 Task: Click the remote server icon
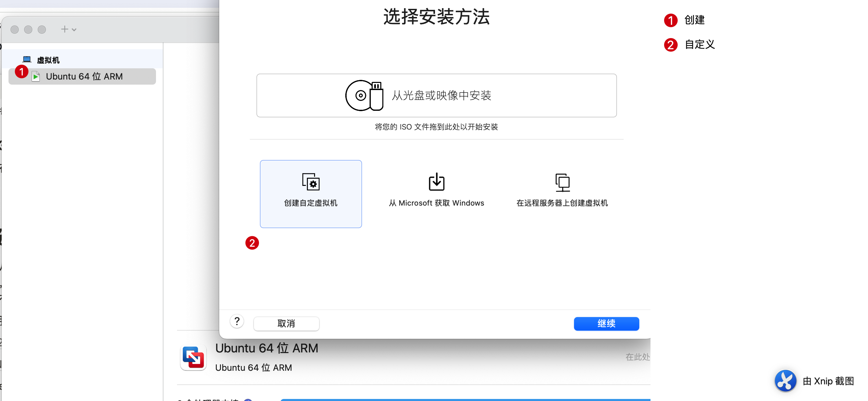pyautogui.click(x=562, y=182)
